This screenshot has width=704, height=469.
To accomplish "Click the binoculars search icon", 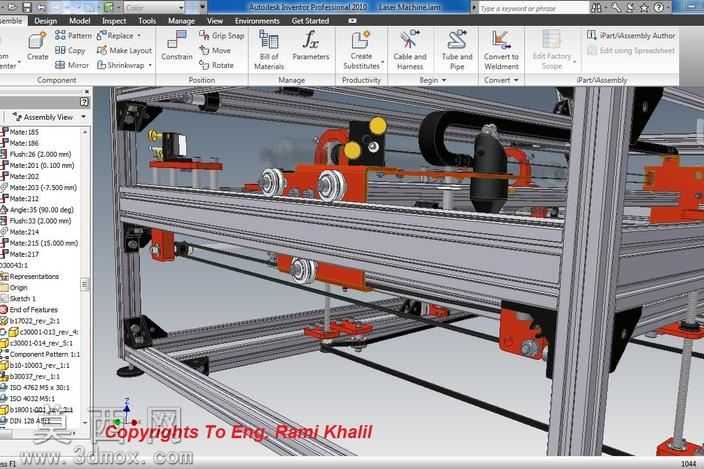I will 596,8.
